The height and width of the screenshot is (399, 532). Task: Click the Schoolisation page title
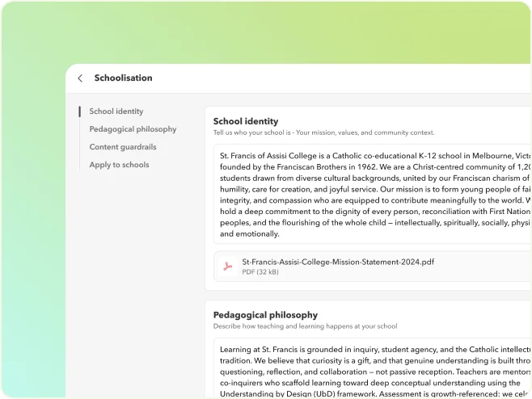point(123,78)
